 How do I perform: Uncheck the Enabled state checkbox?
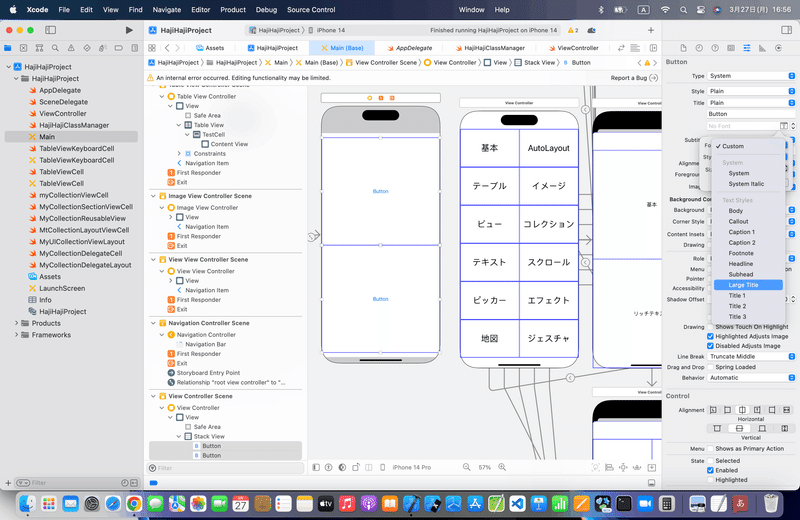[x=710, y=470]
